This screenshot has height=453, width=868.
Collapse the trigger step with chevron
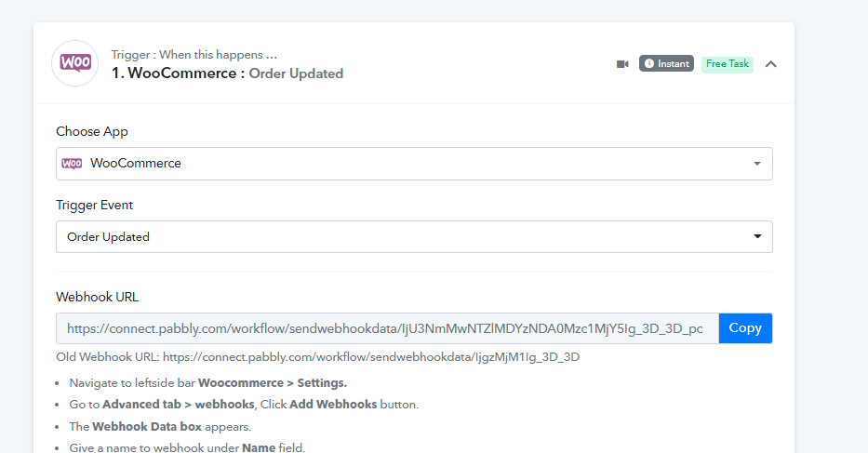click(x=770, y=64)
